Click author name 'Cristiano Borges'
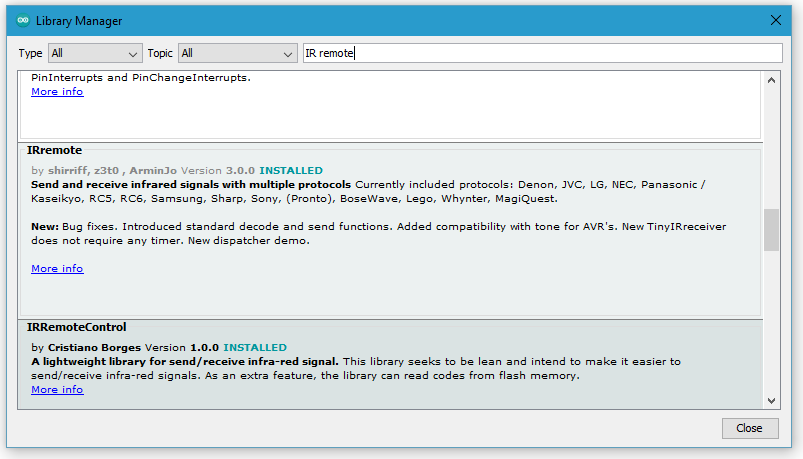Screen dimensions: 803x459 pyautogui.click(x=94, y=347)
